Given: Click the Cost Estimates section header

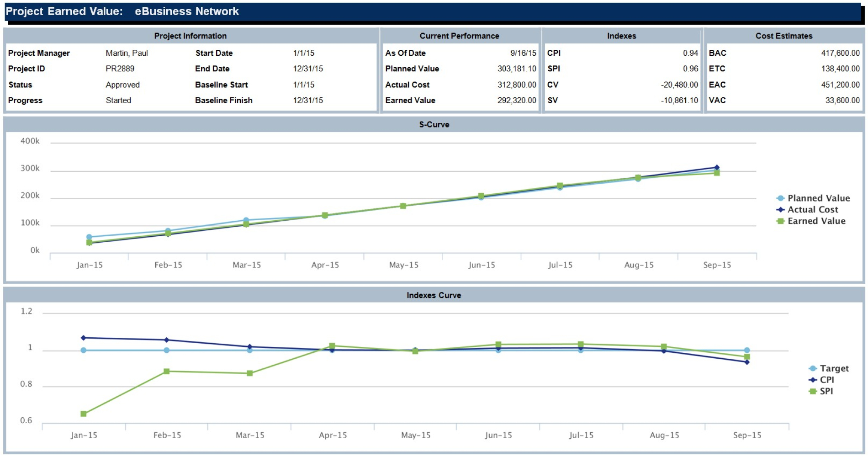Looking at the screenshot, I should [x=784, y=36].
